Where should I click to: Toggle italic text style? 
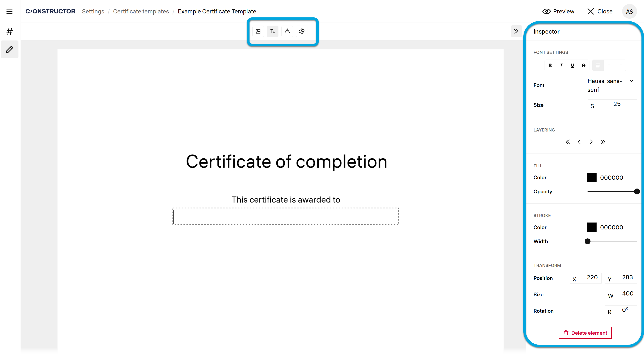(561, 65)
